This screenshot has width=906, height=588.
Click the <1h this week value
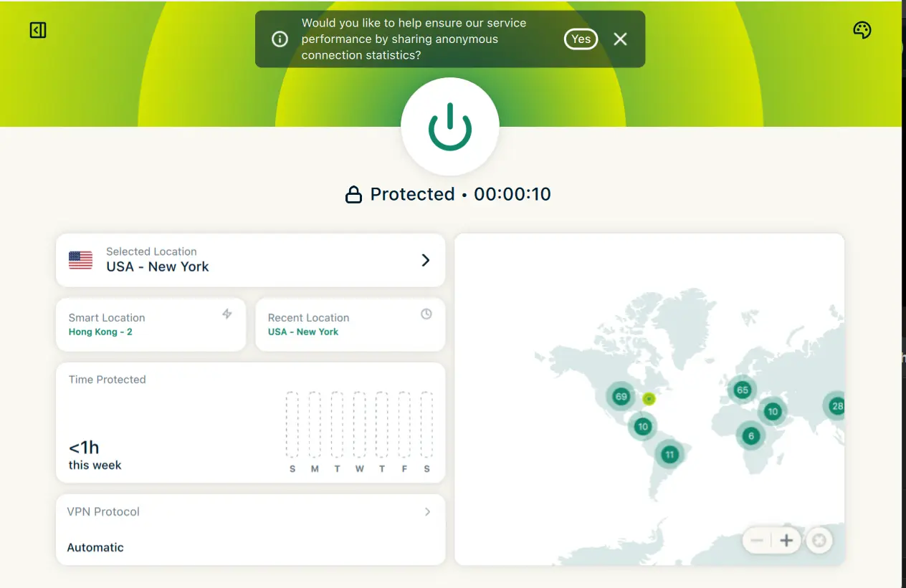[x=95, y=456]
